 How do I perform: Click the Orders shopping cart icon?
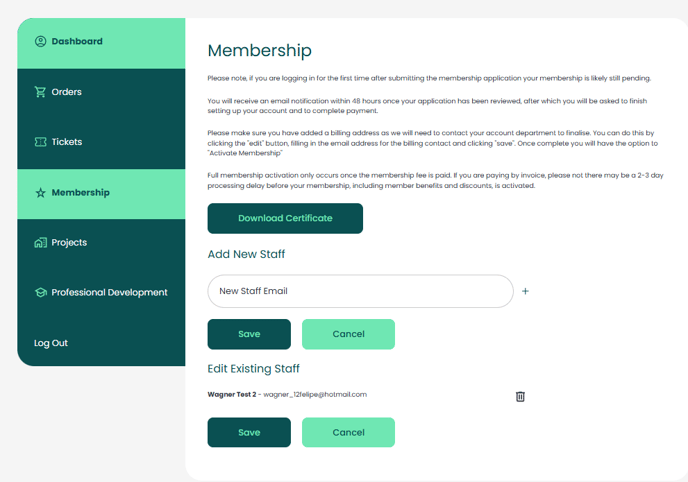pyautogui.click(x=41, y=92)
